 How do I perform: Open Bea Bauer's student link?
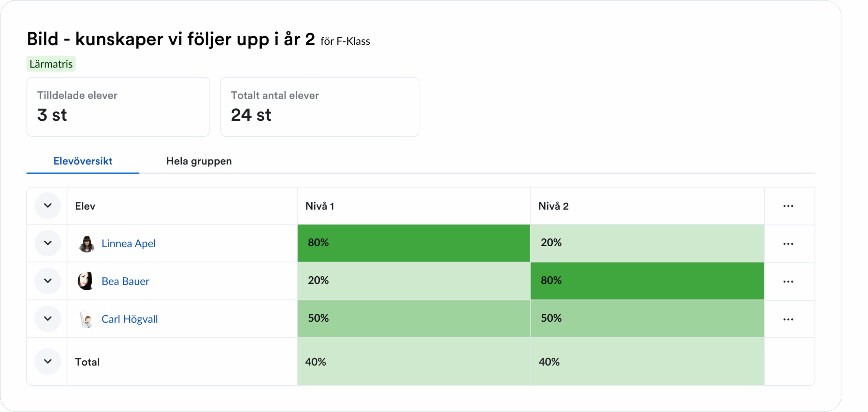125,281
